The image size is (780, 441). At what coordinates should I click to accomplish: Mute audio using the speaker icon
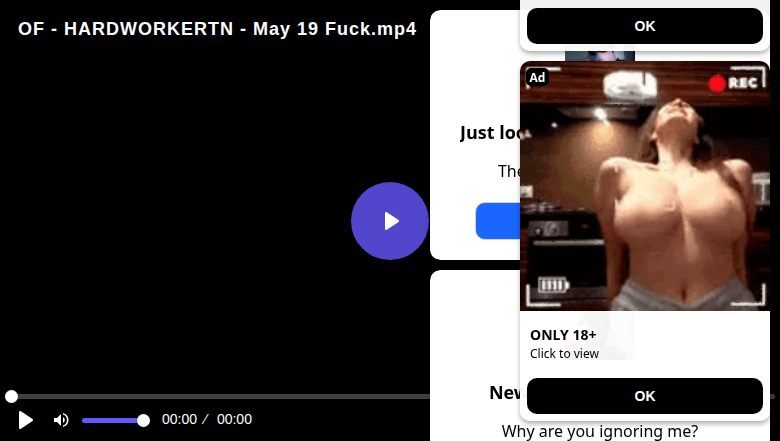click(x=61, y=420)
